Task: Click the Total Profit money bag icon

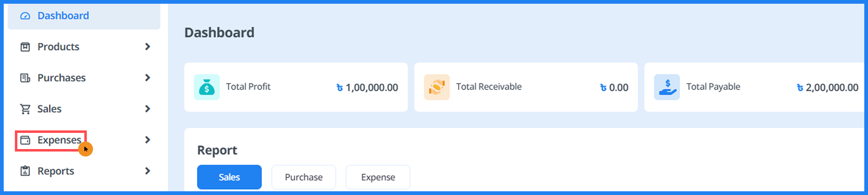Action: (206, 87)
